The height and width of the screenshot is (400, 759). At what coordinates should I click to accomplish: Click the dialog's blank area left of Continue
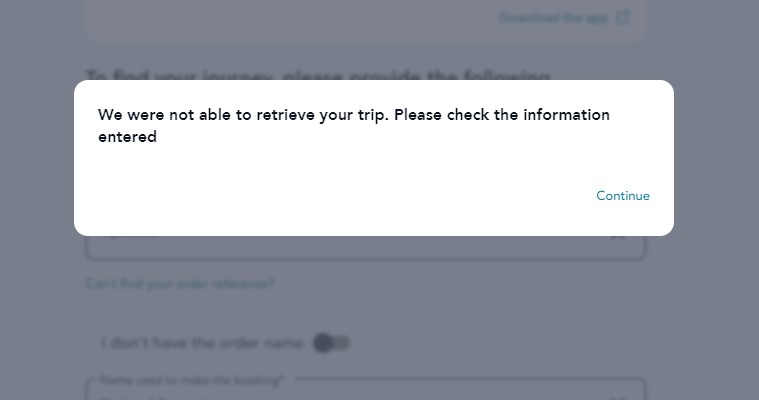pos(330,196)
